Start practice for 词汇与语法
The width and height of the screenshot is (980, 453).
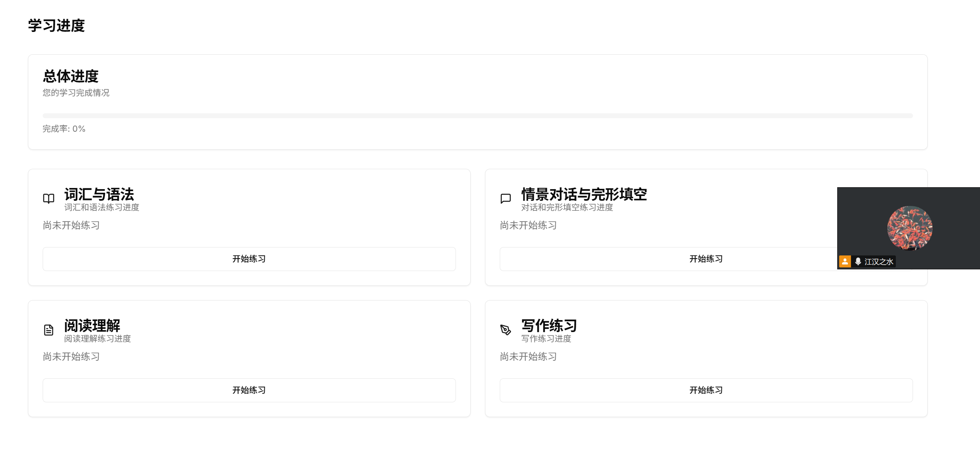[x=249, y=259]
